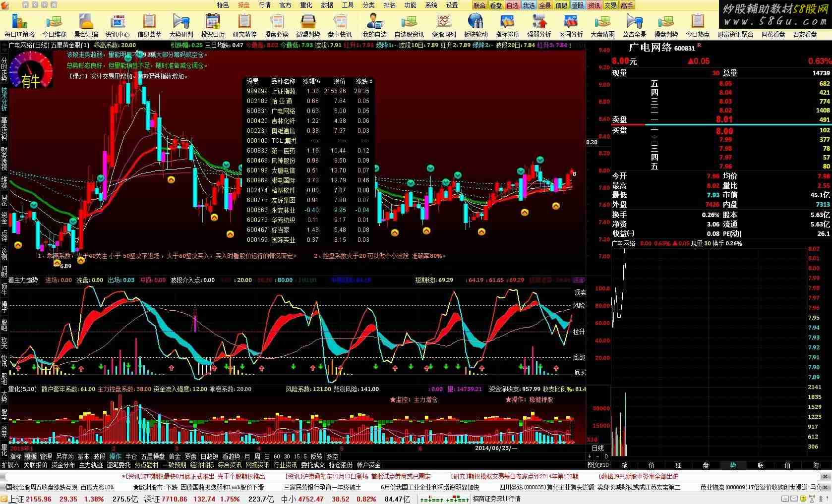Click the 大盘晴雨 toolbar icon
Viewport: 832px width, 504px height.
tap(602, 25)
